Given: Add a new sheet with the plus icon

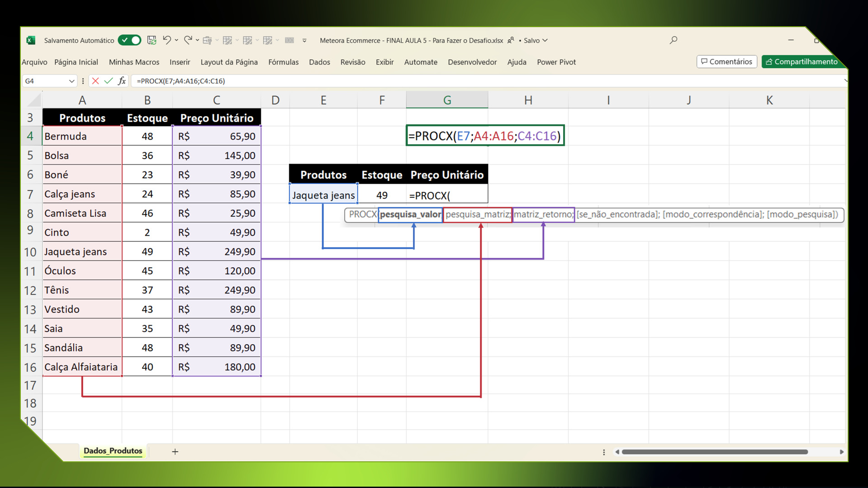Looking at the screenshot, I should pyautogui.click(x=175, y=451).
